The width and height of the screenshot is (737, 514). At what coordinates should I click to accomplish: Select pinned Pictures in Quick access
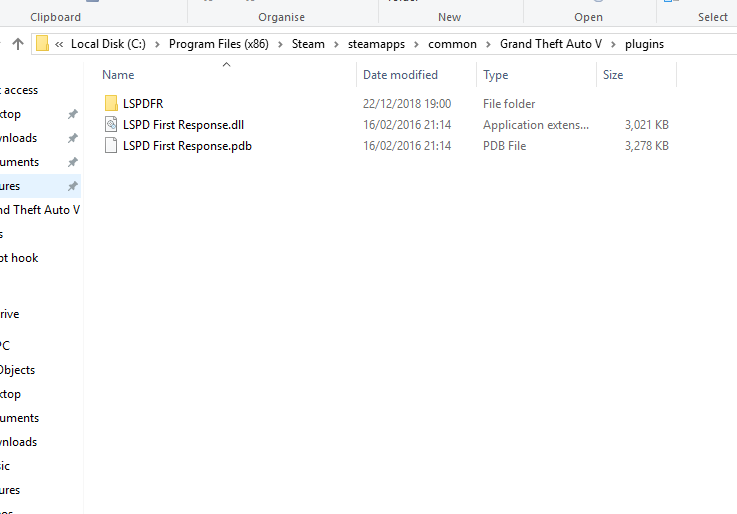click(40, 186)
